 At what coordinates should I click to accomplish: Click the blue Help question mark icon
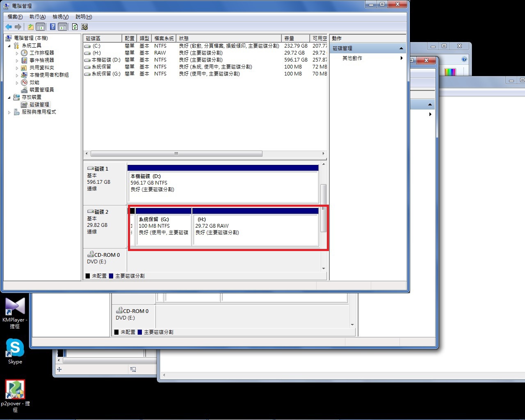tap(52, 27)
